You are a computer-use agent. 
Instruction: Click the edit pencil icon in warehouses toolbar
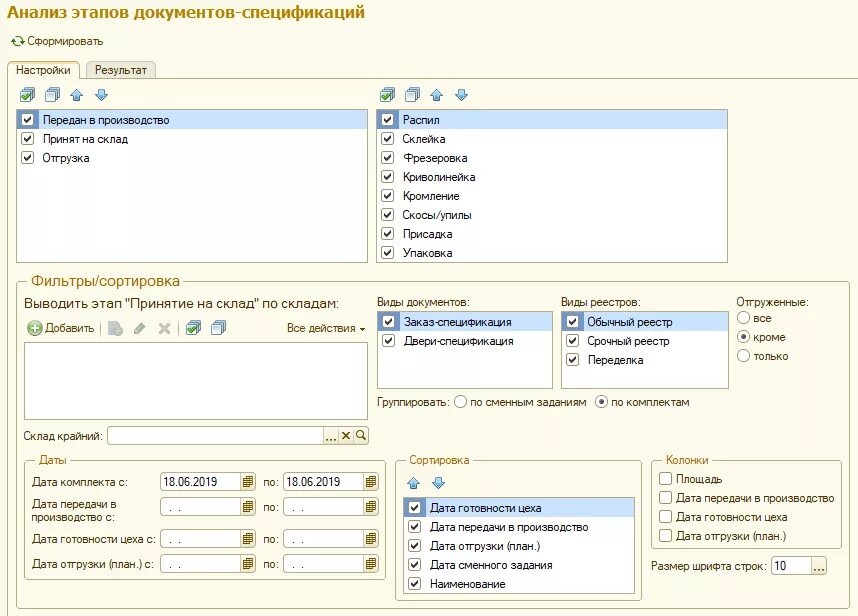pyautogui.click(x=140, y=328)
